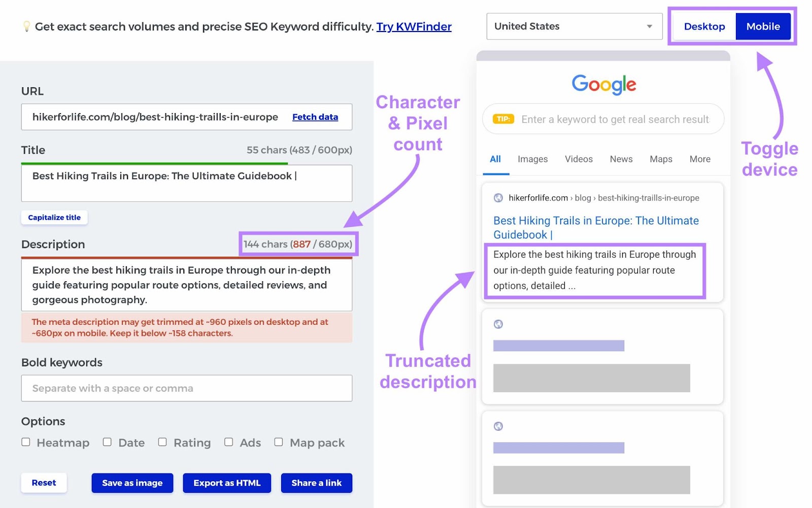Click the globe favicon next to hikerforlife.com
Image resolution: width=812 pixels, height=508 pixels.
[x=499, y=198]
